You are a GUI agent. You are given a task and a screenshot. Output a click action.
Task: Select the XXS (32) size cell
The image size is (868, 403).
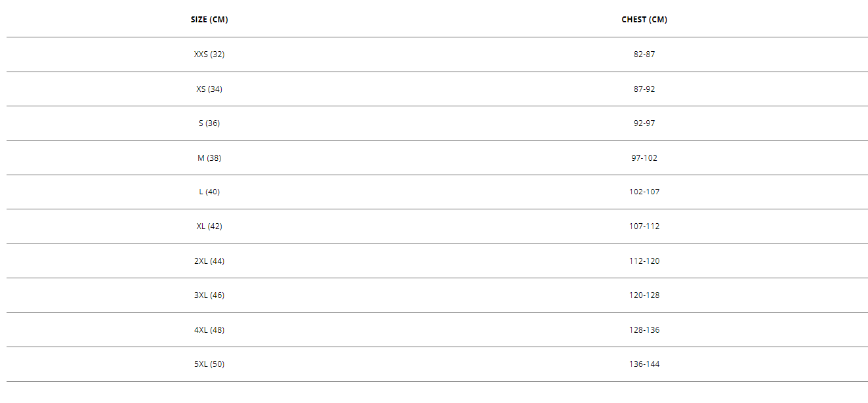pyautogui.click(x=209, y=54)
